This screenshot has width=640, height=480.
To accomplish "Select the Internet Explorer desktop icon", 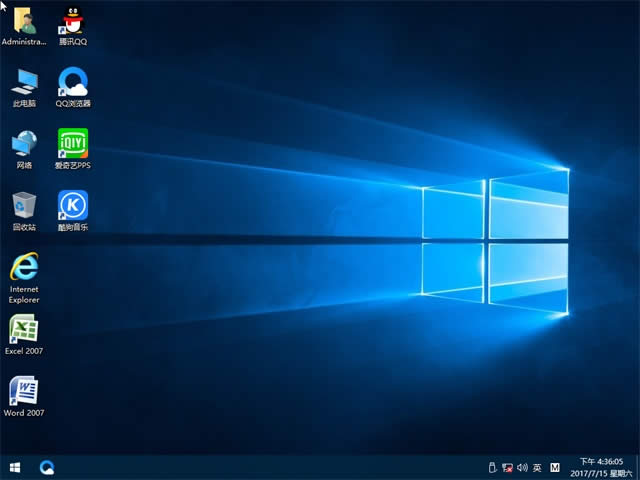I will tap(23, 268).
